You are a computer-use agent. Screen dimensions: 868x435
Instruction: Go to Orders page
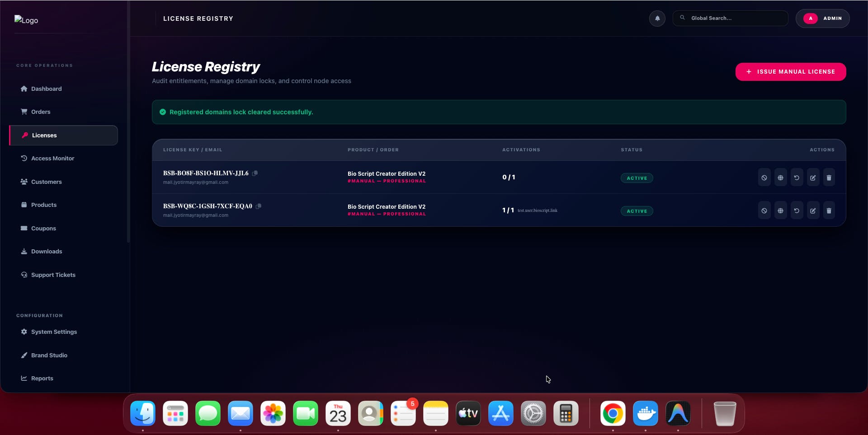[63, 112]
